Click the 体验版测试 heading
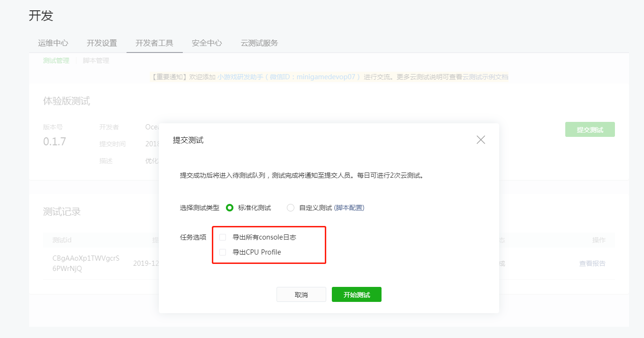This screenshot has width=644, height=338. point(67,101)
